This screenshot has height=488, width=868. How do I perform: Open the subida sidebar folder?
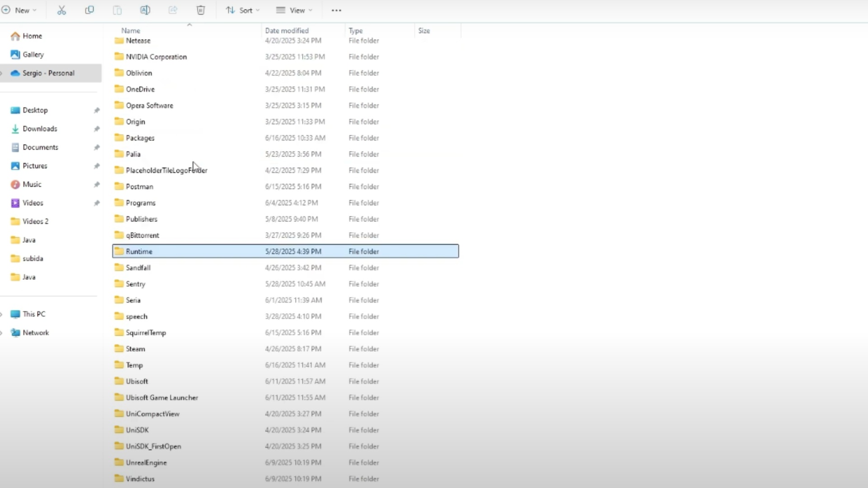pyautogui.click(x=33, y=258)
